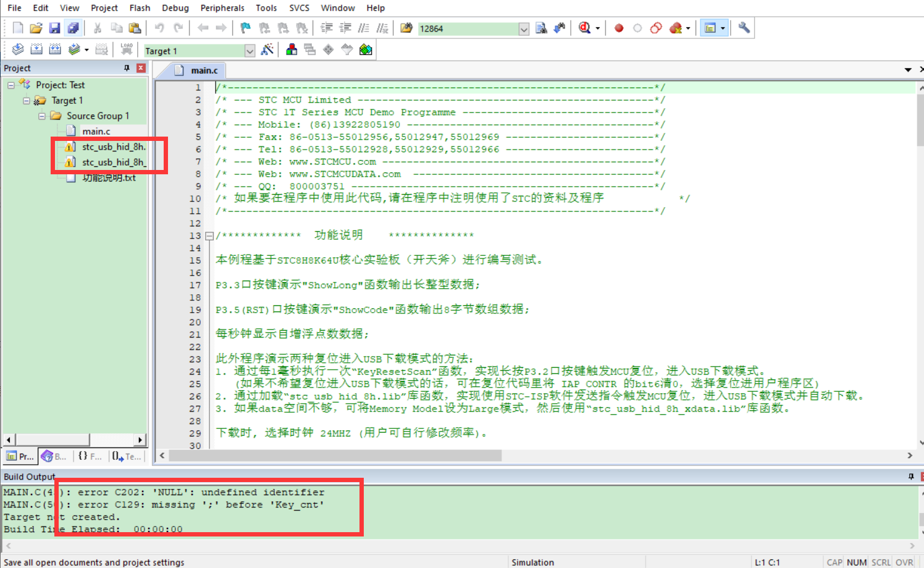Collapse the Target 1 tree node
This screenshot has height=568, width=924.
pyautogui.click(x=26, y=100)
